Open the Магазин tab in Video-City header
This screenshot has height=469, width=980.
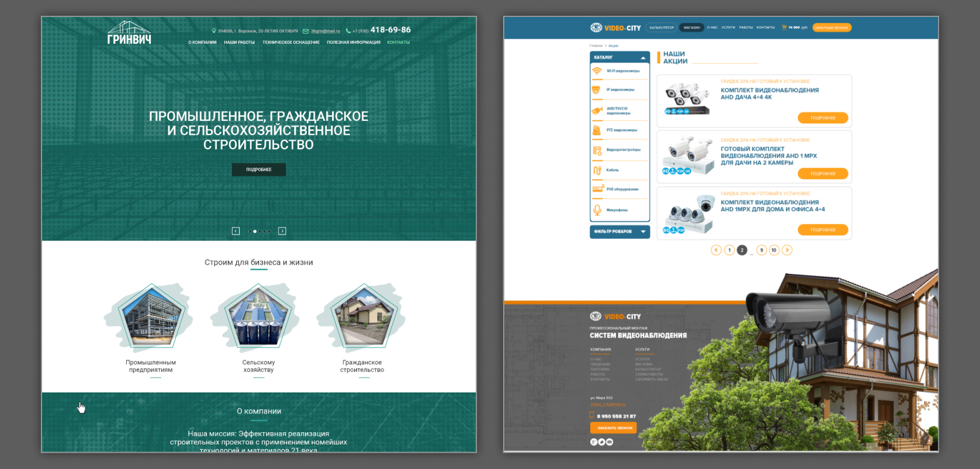point(691,27)
